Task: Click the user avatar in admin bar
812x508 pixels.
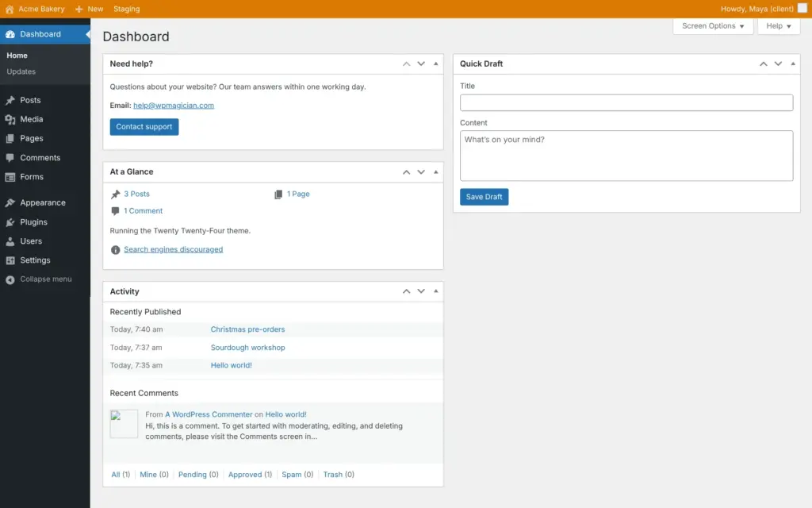Action: click(x=802, y=8)
